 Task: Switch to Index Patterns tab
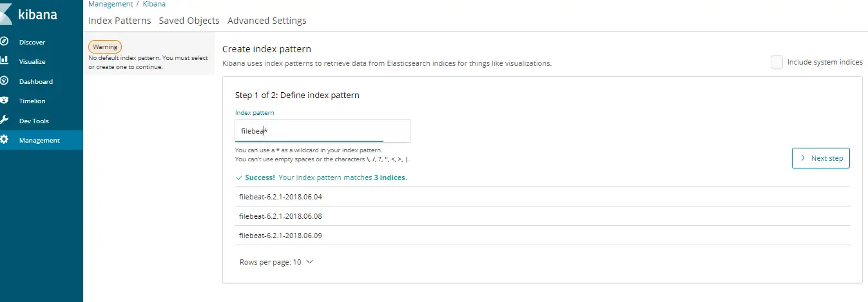pyautogui.click(x=119, y=21)
